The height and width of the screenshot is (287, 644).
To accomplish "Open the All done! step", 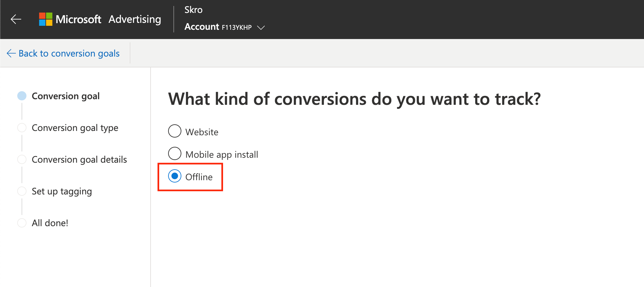I will pos(50,223).
